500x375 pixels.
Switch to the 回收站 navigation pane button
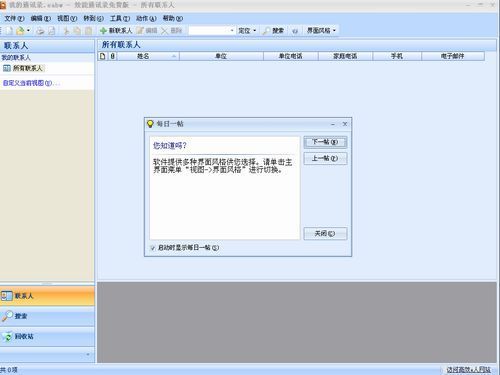pos(47,336)
